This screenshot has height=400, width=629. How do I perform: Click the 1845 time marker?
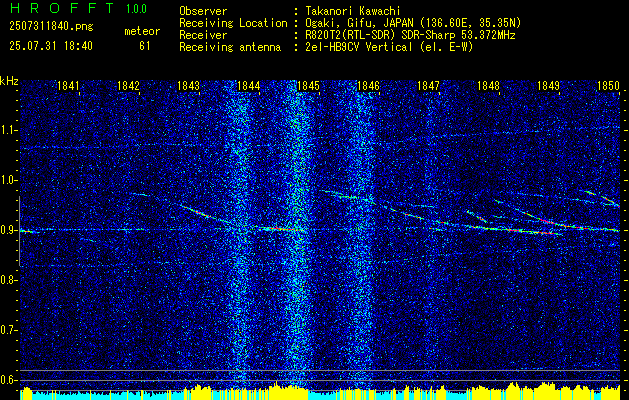(308, 85)
